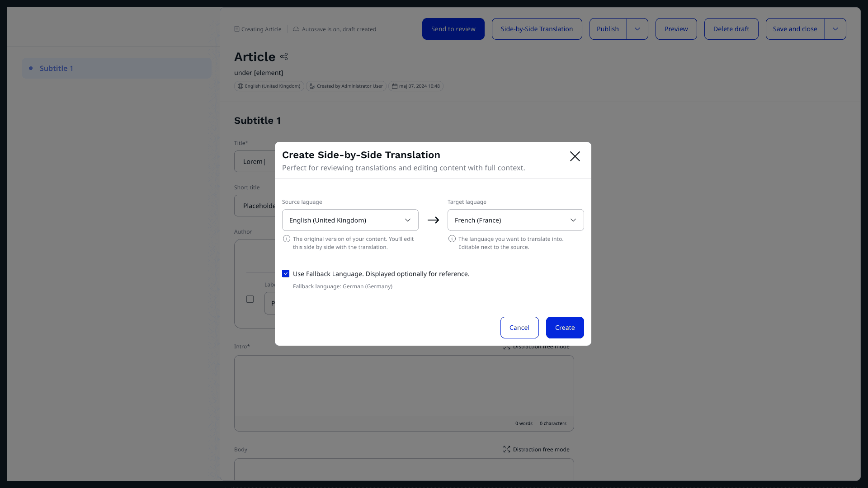The width and height of the screenshot is (868, 488).
Task: Open the Source language dropdown
Action: pos(350,220)
